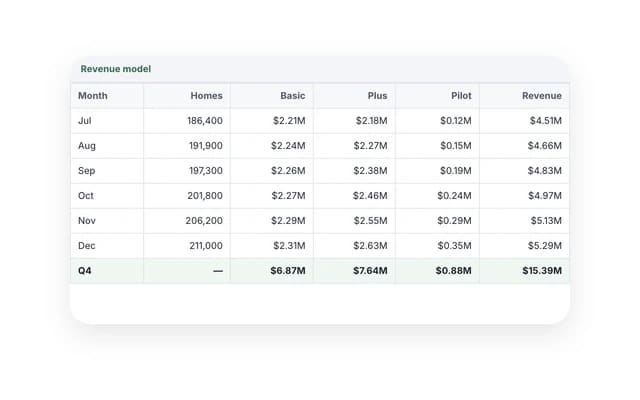Select Revenue value $5.29M
Image resolution: width=640 pixels, height=400 pixels.
tap(545, 246)
